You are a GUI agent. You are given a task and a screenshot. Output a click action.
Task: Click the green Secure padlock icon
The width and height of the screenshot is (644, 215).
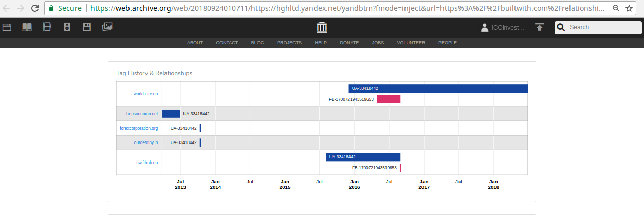pos(51,9)
